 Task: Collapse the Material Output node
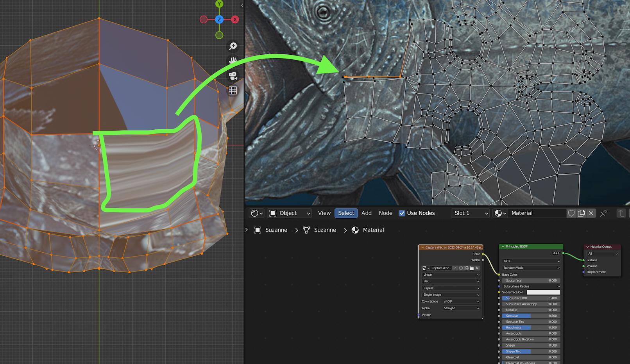(x=587, y=247)
